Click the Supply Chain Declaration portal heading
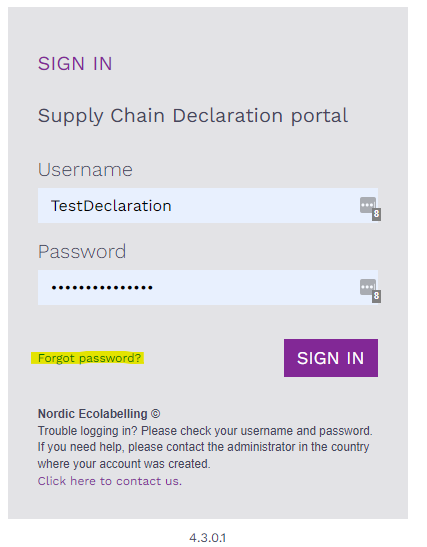Viewport: 427px width, 547px height. pyautogui.click(x=193, y=116)
